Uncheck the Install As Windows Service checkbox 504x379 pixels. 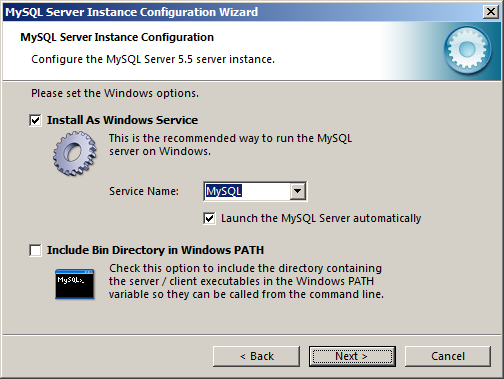click(35, 120)
